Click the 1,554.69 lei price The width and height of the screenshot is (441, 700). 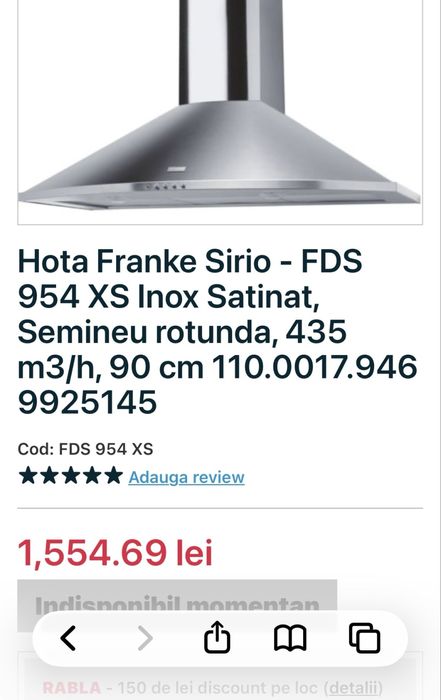(x=115, y=553)
